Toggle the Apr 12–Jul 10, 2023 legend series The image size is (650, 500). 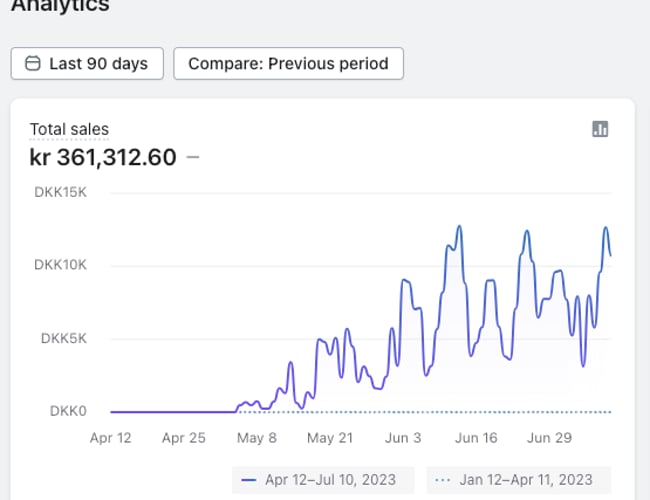pyautogui.click(x=330, y=480)
